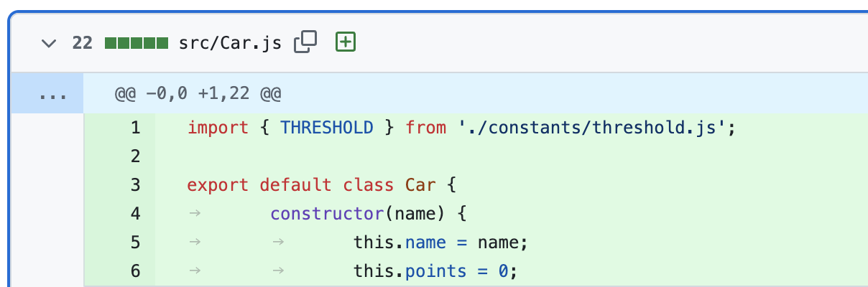Select line number 6

pos(135,271)
